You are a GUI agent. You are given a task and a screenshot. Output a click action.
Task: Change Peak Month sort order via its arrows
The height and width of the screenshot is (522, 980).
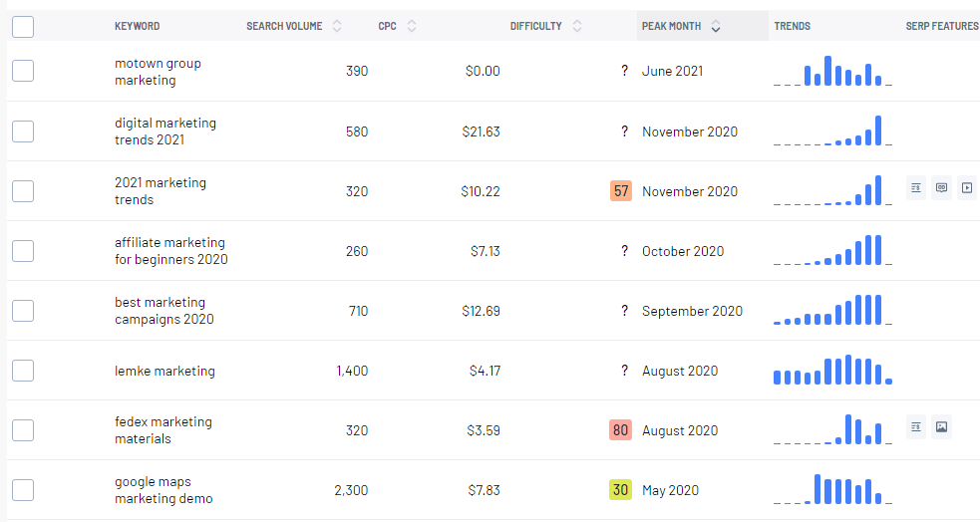click(716, 26)
